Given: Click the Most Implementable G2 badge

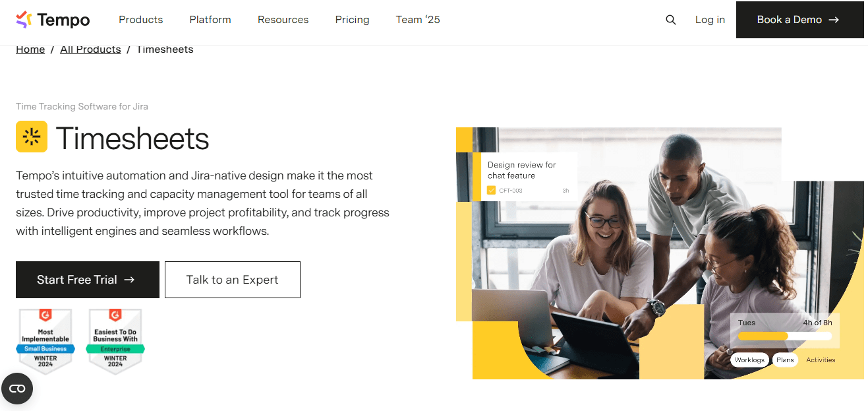Looking at the screenshot, I should click(45, 341).
